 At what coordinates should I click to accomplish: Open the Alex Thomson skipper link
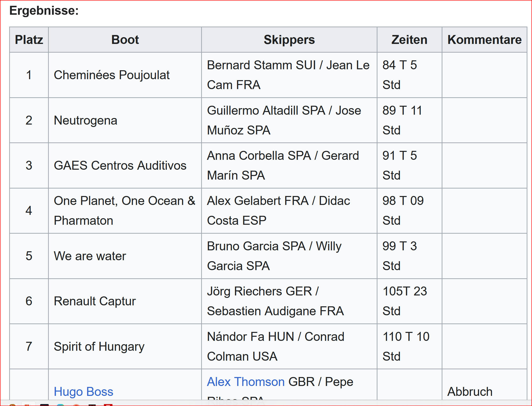[x=246, y=382]
